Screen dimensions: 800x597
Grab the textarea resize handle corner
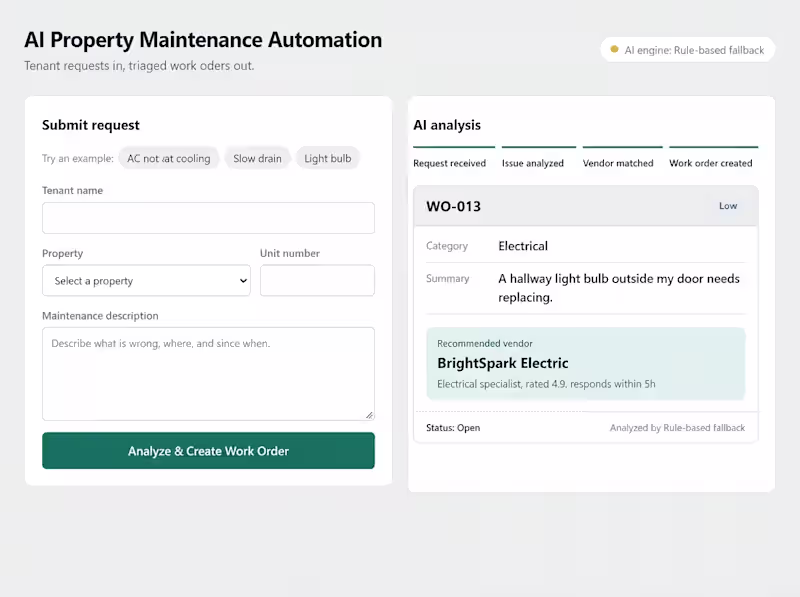click(x=369, y=415)
